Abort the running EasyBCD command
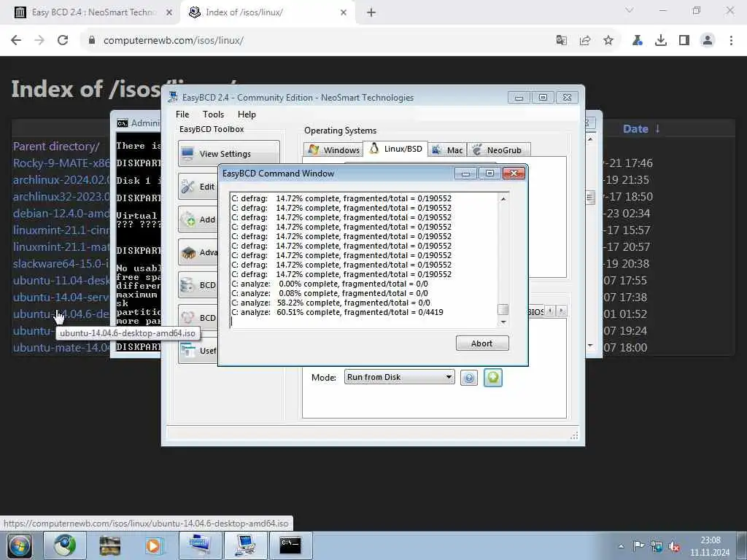 482,343
